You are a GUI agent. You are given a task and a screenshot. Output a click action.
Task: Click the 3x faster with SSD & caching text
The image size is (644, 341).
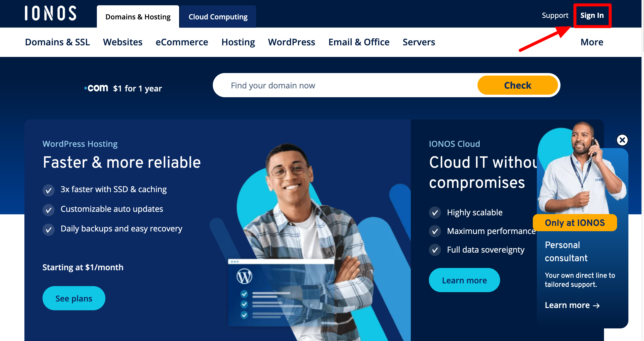113,189
